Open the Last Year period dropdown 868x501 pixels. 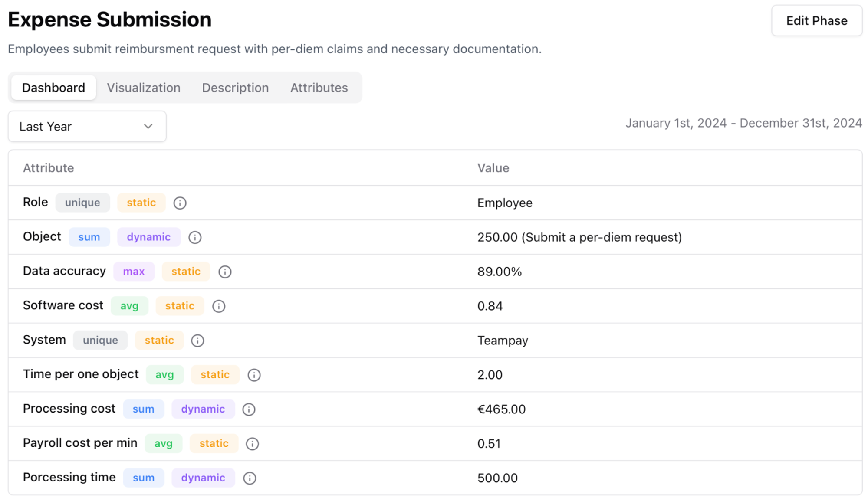point(87,127)
